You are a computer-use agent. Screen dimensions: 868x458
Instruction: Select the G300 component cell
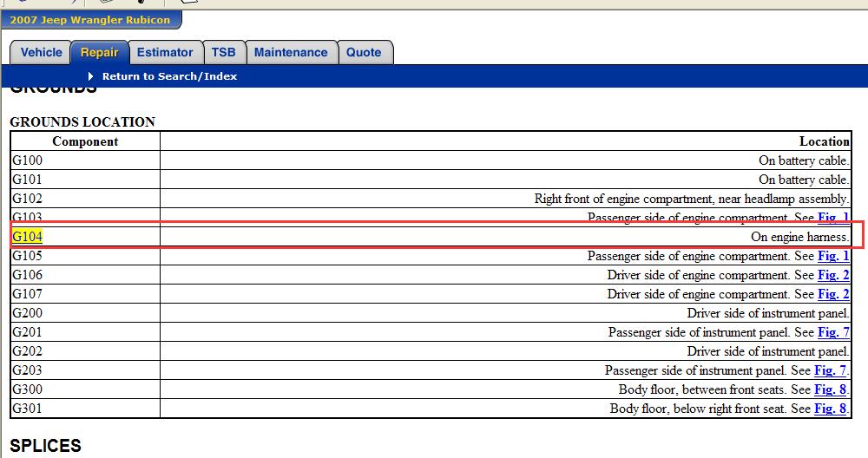coord(85,389)
